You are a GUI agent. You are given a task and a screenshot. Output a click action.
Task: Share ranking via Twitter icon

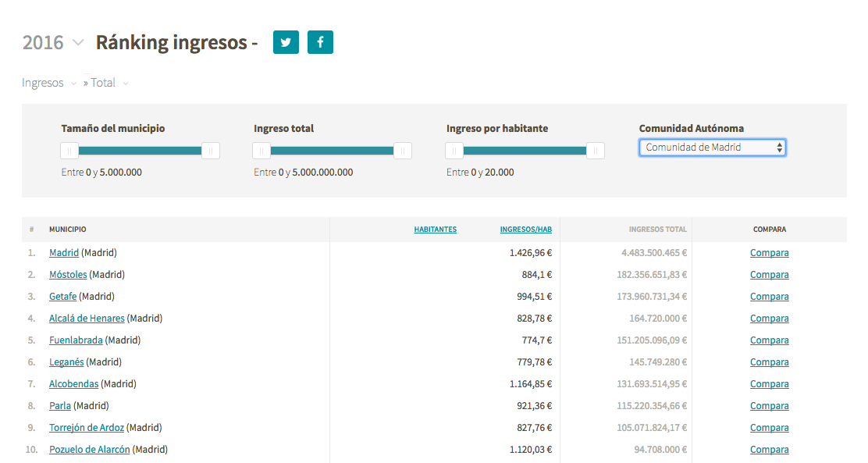pyautogui.click(x=286, y=42)
